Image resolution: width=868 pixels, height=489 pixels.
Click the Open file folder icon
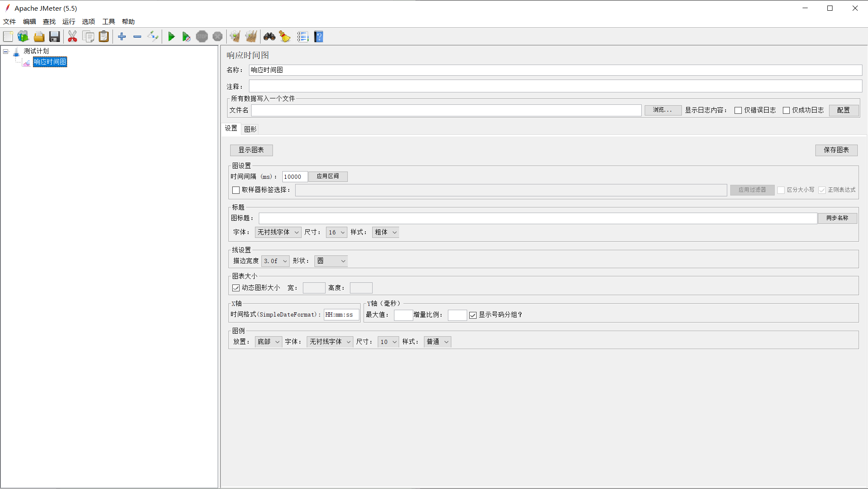point(39,37)
